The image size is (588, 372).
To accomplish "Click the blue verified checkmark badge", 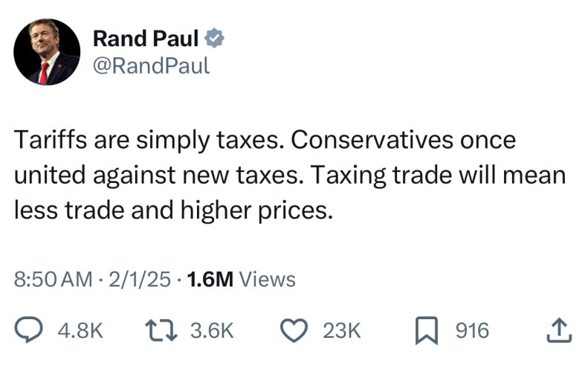I will point(214,38).
